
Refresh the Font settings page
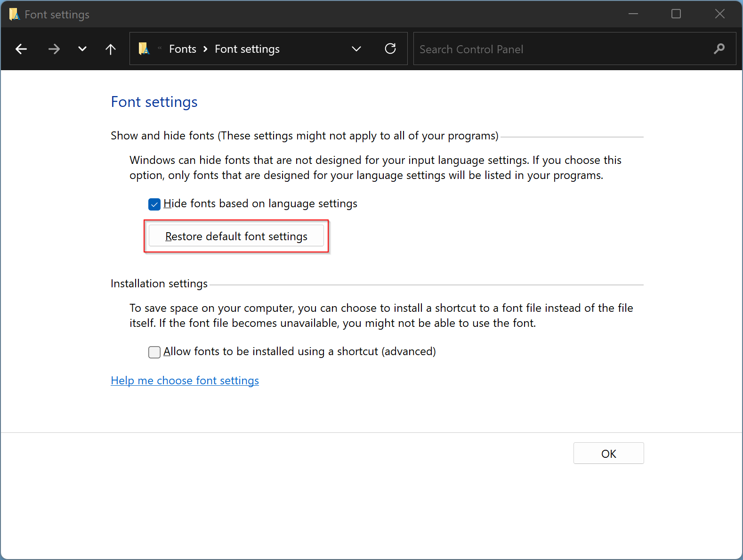390,49
